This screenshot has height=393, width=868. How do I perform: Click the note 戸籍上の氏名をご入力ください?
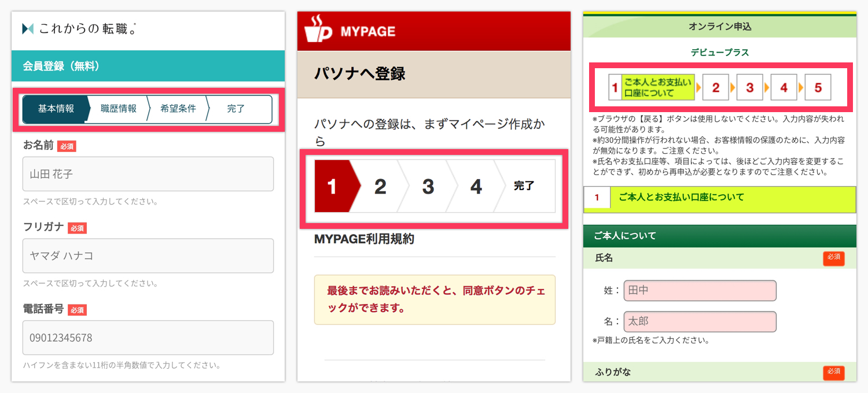[x=652, y=340]
